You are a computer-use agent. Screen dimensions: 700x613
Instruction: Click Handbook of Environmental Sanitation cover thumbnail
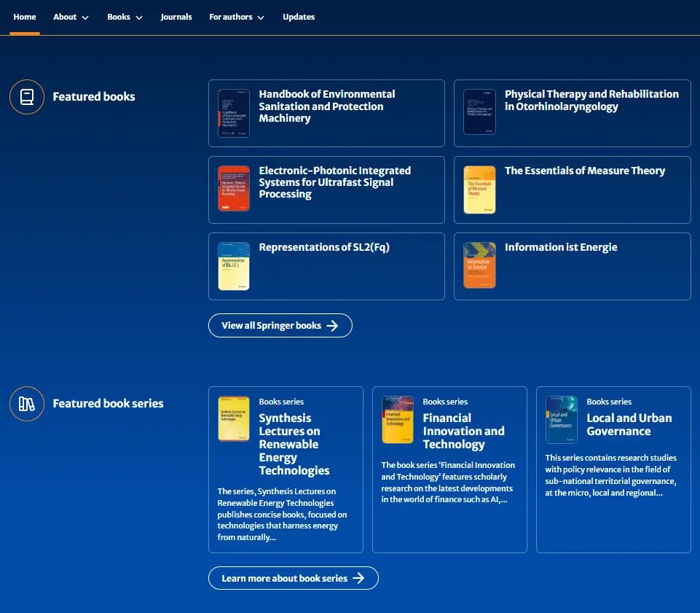[234, 113]
